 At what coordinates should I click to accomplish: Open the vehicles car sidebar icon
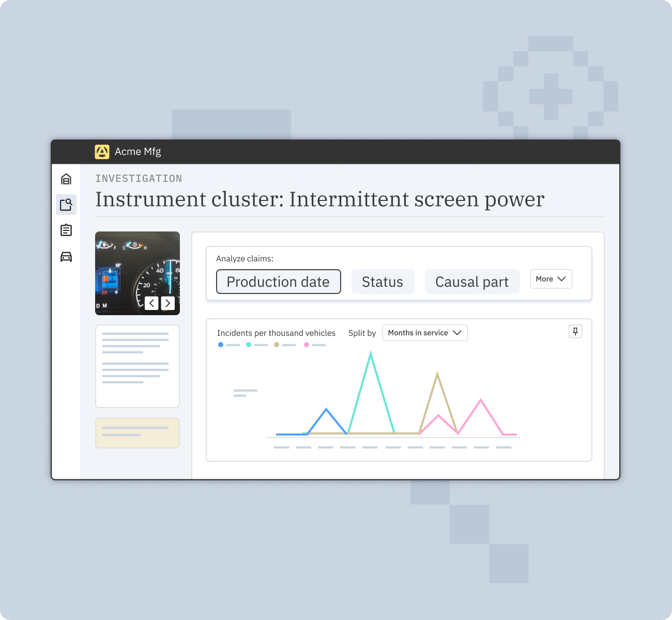tap(66, 257)
